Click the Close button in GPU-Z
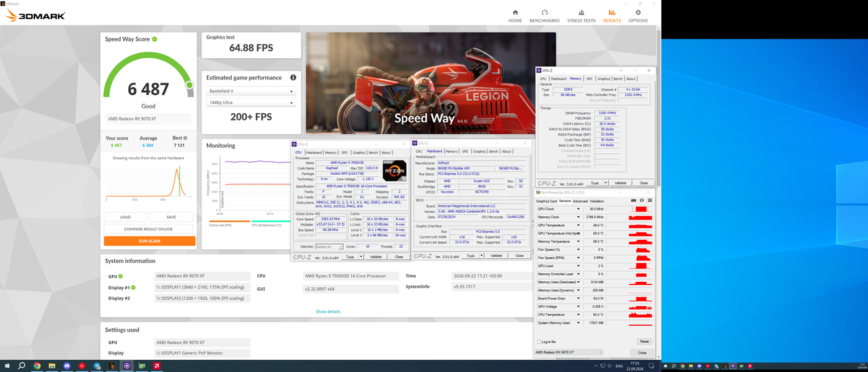This screenshot has width=868, height=372. pos(642,352)
